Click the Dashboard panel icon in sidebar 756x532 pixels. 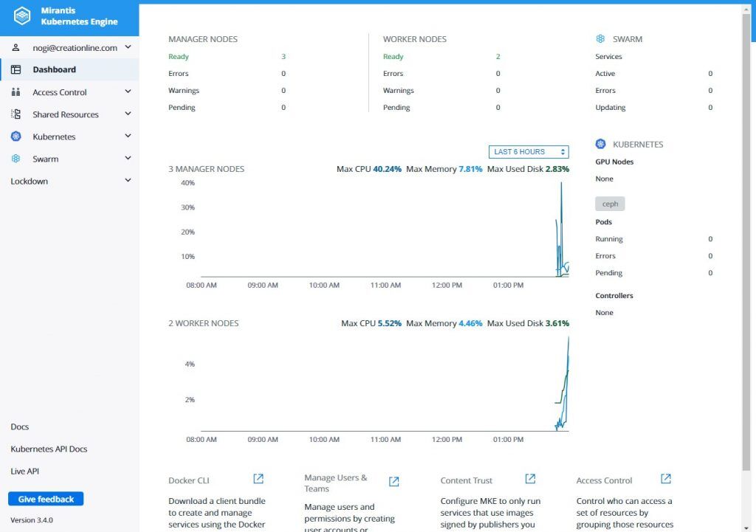[x=16, y=69]
